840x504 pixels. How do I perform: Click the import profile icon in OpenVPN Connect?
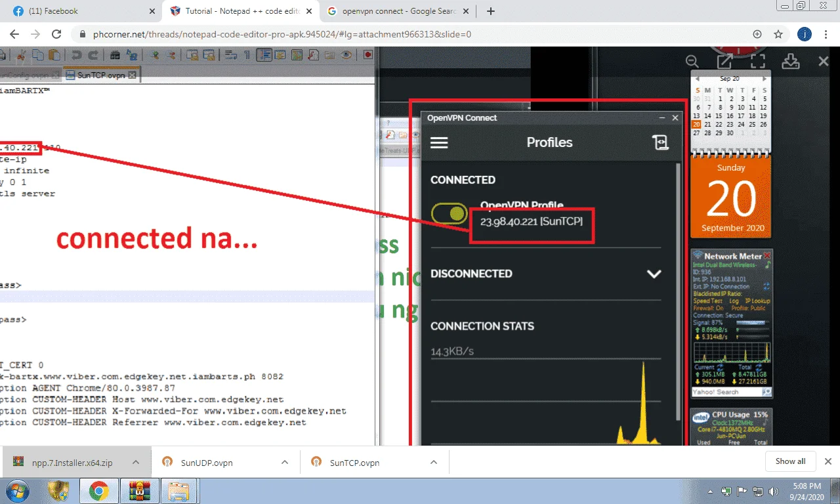[660, 142]
